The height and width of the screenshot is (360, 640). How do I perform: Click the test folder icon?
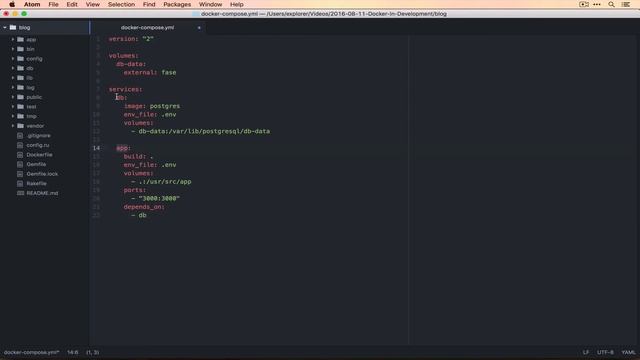[x=20, y=107]
